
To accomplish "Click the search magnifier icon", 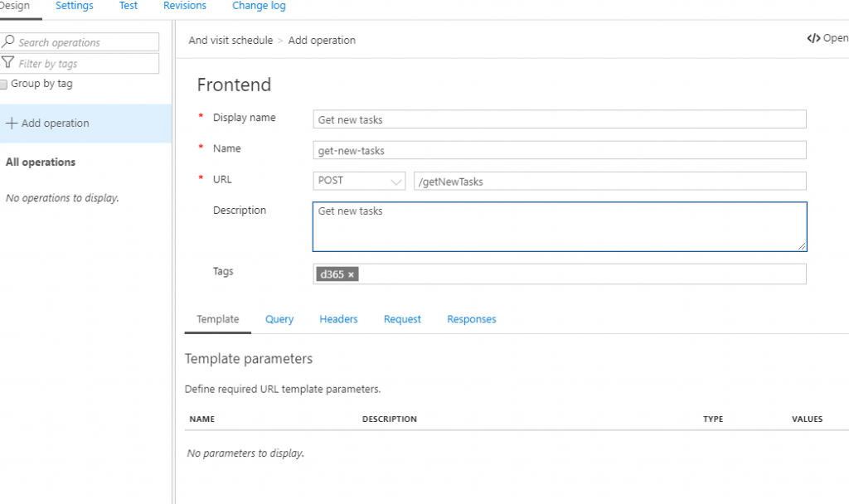I will click(8, 42).
